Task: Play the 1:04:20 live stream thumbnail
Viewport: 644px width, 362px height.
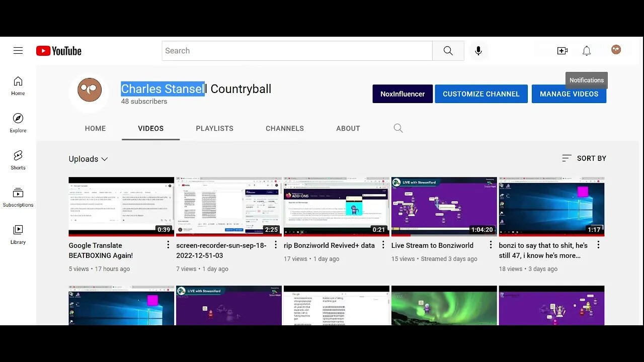Action: click(x=444, y=207)
